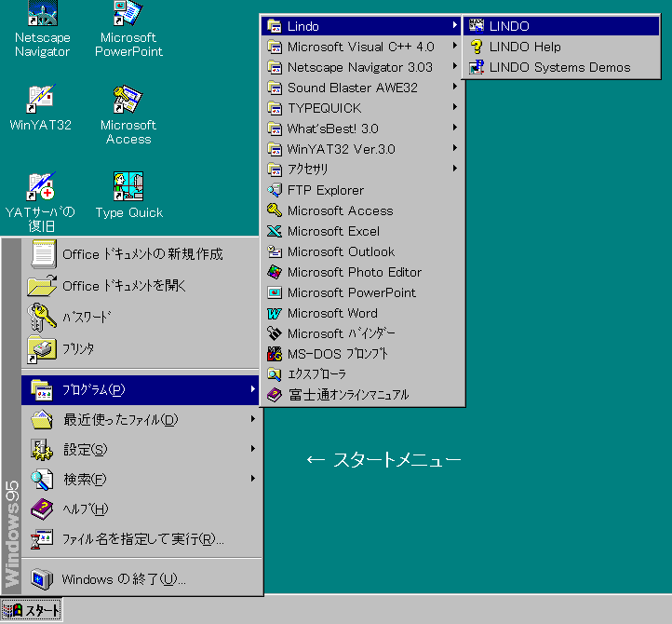Image resolution: width=672 pixels, height=624 pixels.
Task: Open the YATサーバの復旧 desktop icon
Action: click(42, 187)
